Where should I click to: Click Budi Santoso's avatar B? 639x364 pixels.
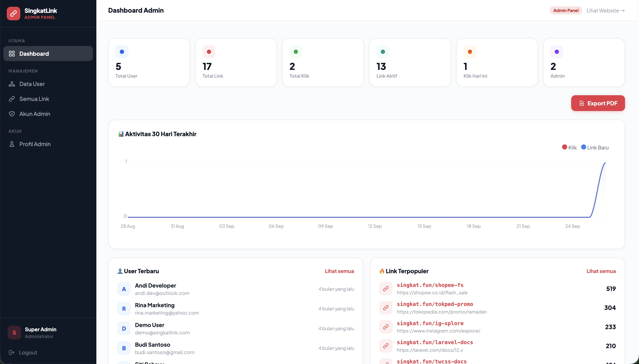124,348
